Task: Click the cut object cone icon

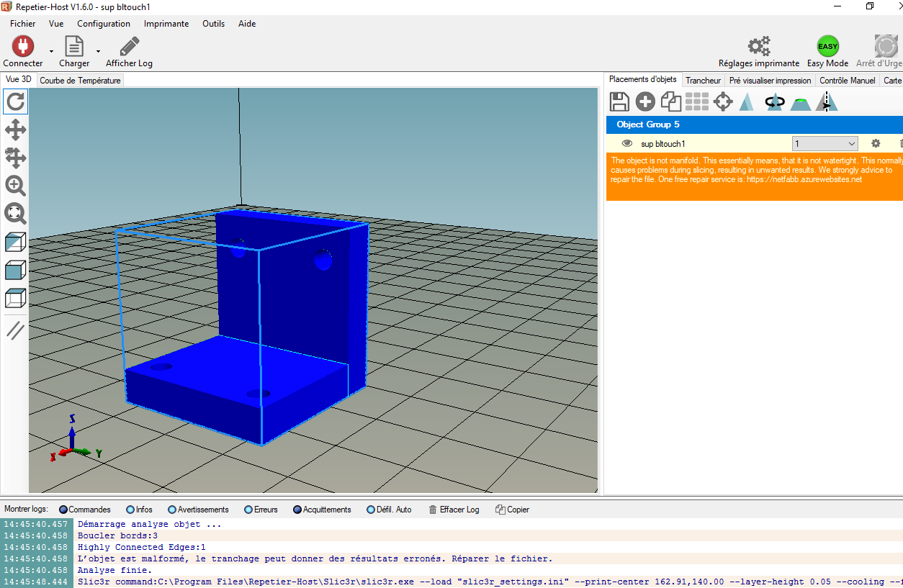Action: point(801,103)
